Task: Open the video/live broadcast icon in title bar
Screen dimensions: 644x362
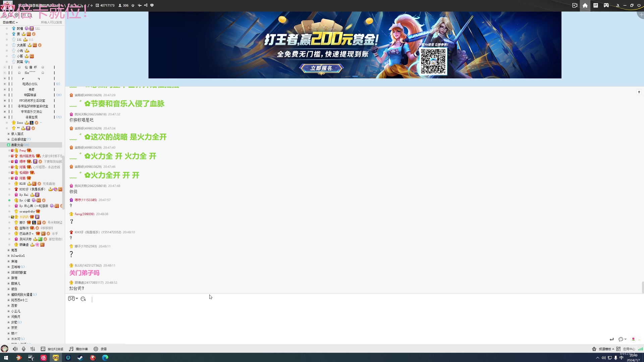Action: point(575,5)
